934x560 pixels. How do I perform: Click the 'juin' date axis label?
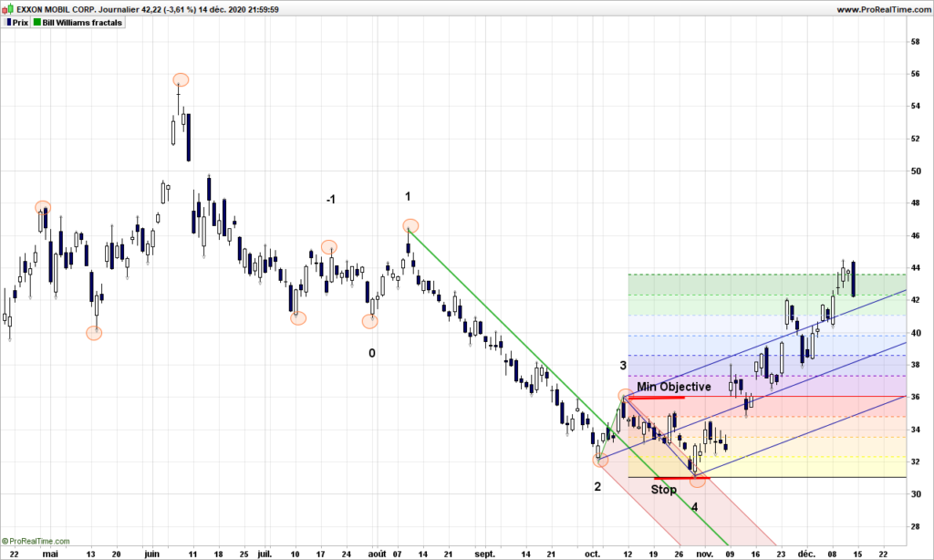(152, 554)
